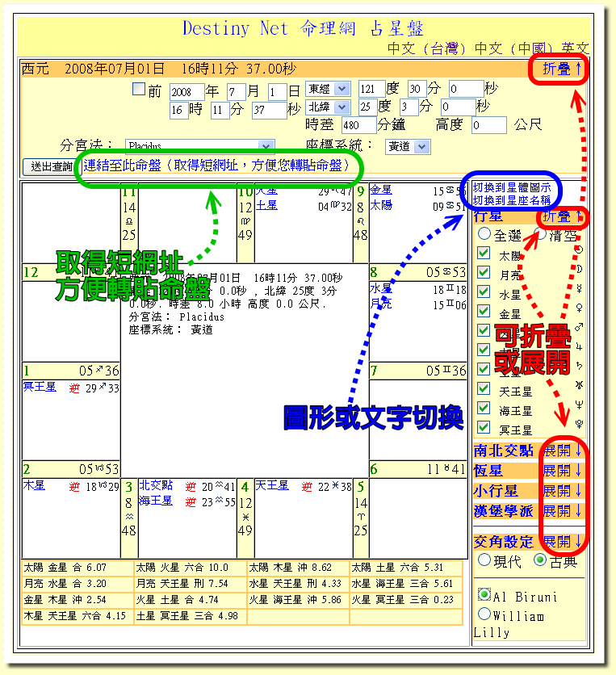616x675 pixels.
Task: Expand the 漢堡學派 section
Action: [562, 511]
